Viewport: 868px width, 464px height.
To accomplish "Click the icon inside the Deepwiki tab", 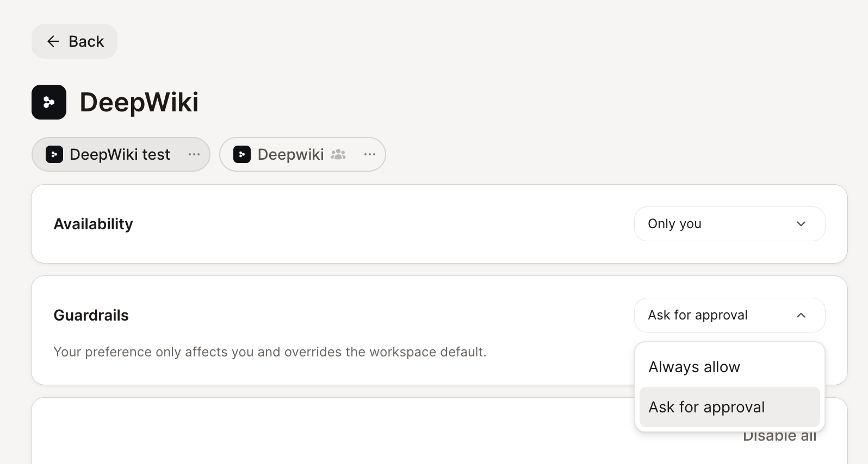I will click(x=242, y=154).
